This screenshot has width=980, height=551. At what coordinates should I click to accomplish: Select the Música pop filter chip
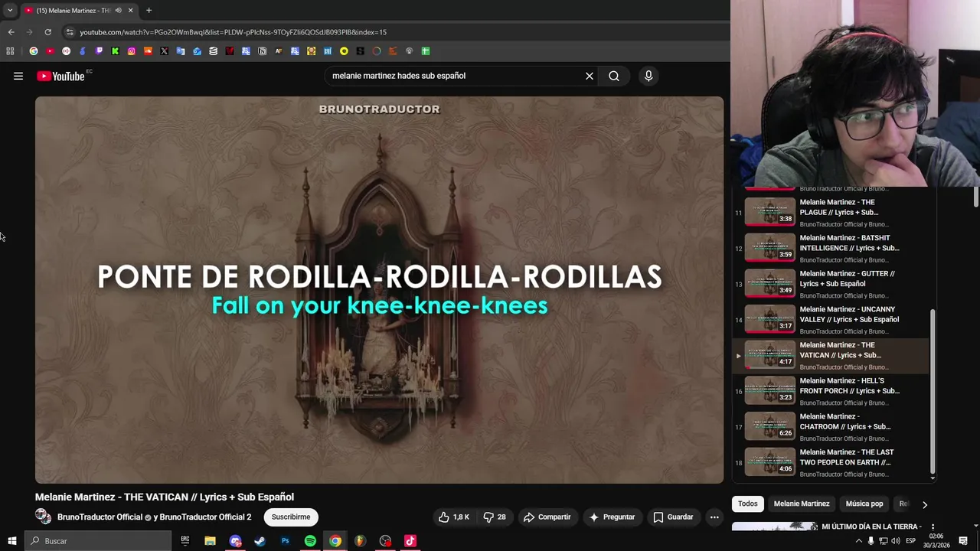pyautogui.click(x=864, y=504)
